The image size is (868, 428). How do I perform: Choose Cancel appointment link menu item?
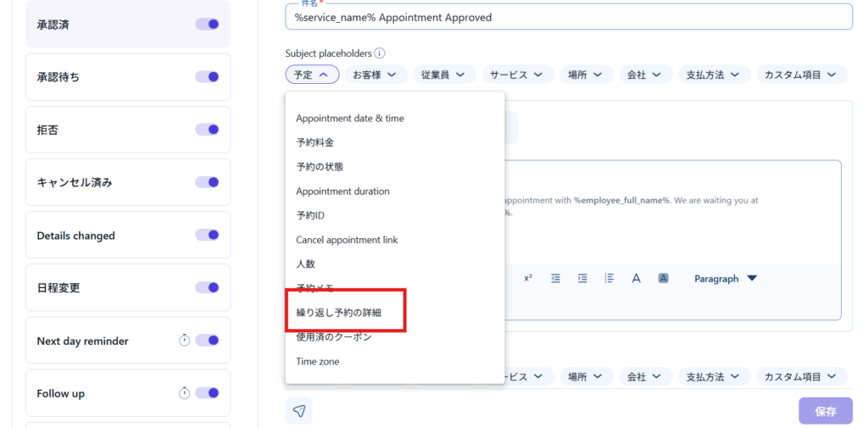(x=347, y=240)
